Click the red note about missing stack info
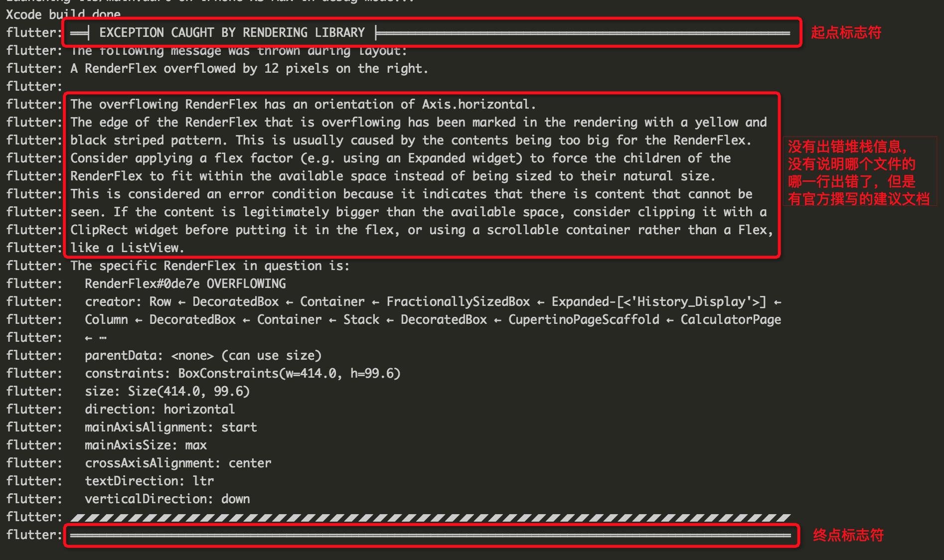 [x=858, y=173]
